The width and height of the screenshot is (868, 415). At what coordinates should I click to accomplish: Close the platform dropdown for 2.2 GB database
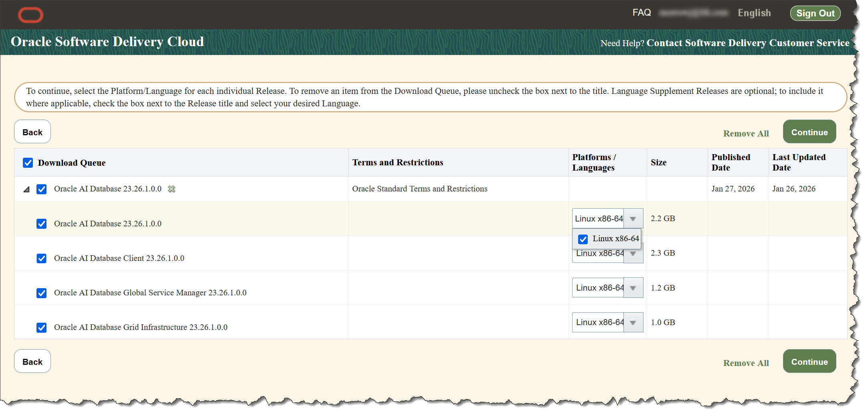pos(633,219)
